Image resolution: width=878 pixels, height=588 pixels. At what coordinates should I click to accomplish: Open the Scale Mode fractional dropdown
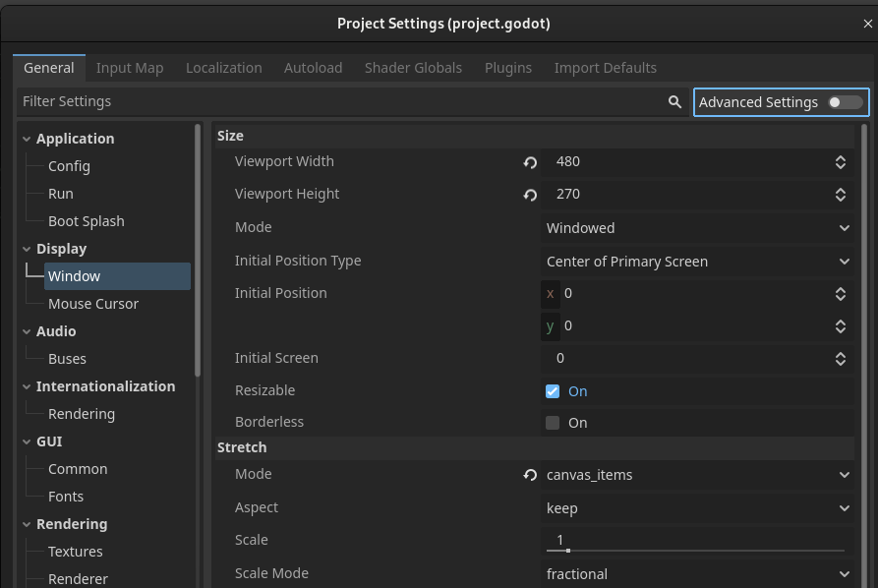tap(697, 574)
